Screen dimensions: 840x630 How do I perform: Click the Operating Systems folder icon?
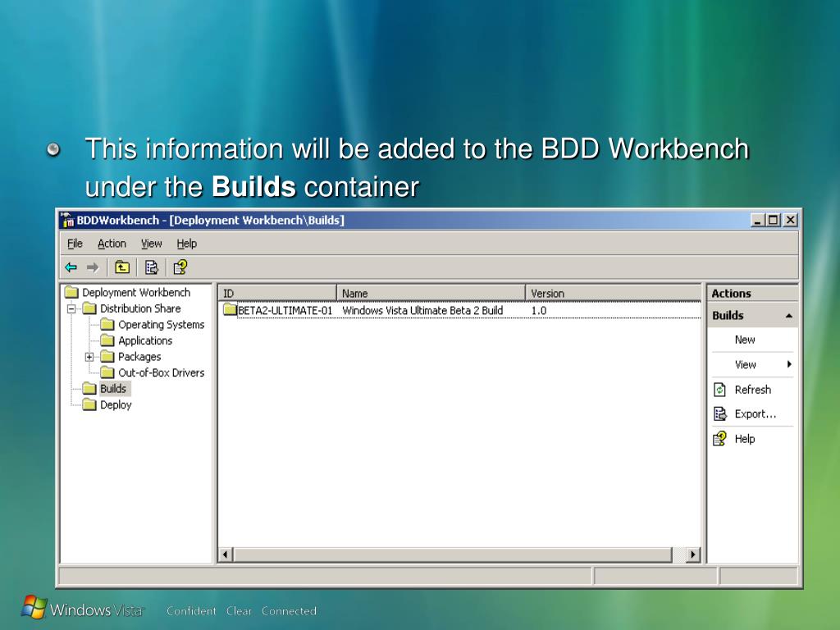pyautogui.click(x=107, y=325)
